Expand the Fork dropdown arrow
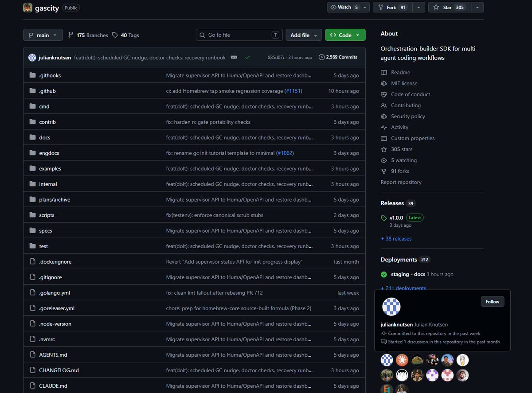532x393 pixels. coord(419,8)
